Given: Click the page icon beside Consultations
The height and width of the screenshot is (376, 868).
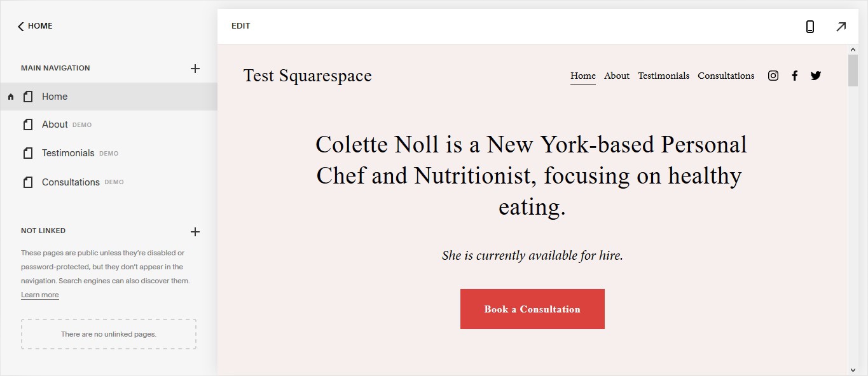Looking at the screenshot, I should pos(27,182).
